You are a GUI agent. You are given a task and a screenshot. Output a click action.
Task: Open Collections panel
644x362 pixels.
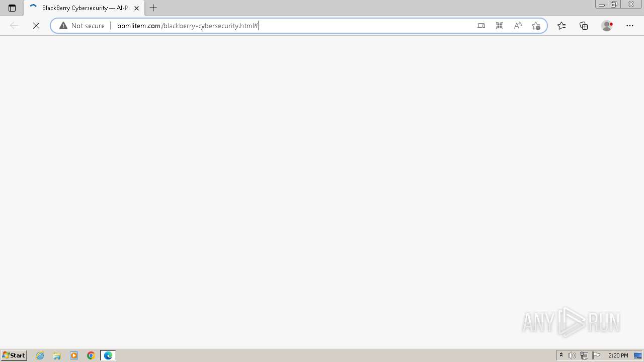584,26
